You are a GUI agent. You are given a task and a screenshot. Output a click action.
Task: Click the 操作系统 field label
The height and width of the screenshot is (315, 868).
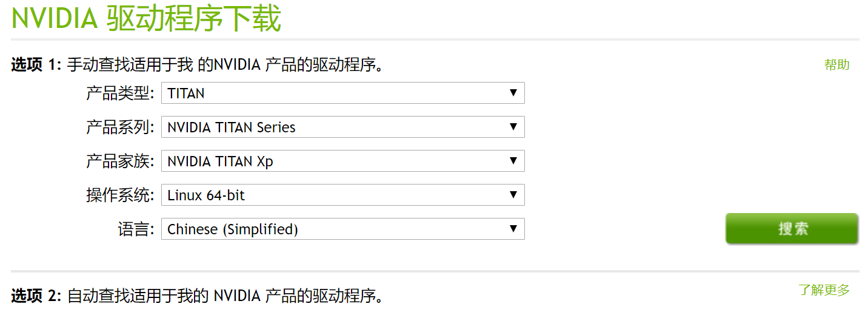click(x=120, y=195)
